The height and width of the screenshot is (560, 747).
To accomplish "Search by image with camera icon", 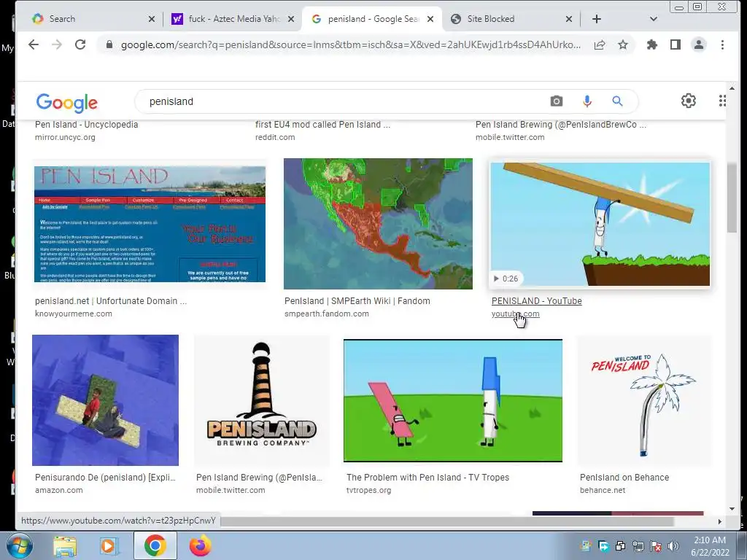I will pos(556,101).
